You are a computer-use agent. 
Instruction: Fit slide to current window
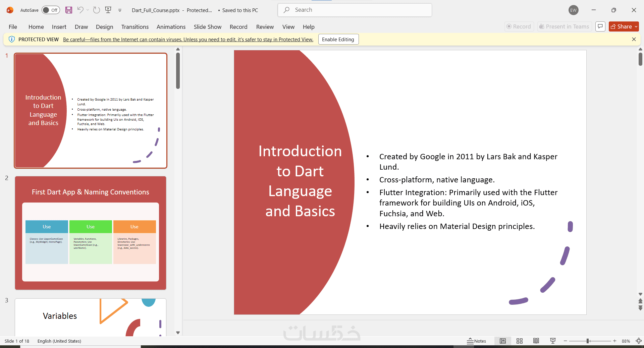coord(639,341)
